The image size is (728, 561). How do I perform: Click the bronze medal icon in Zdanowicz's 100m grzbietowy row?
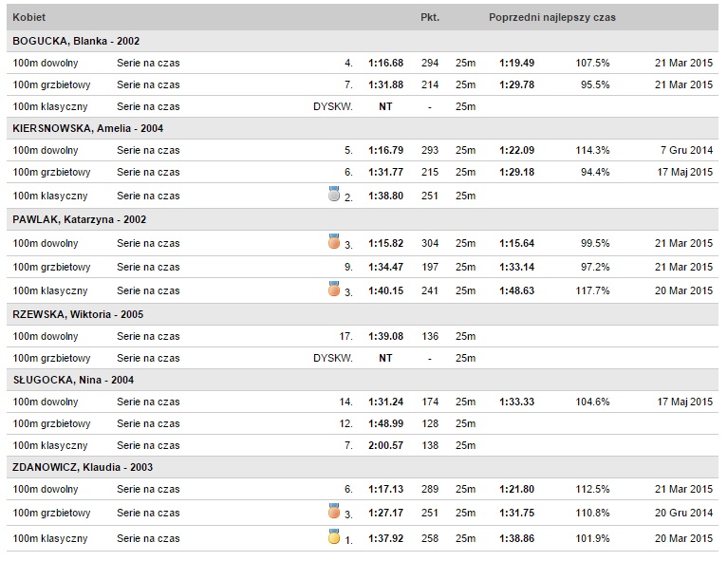(x=334, y=511)
